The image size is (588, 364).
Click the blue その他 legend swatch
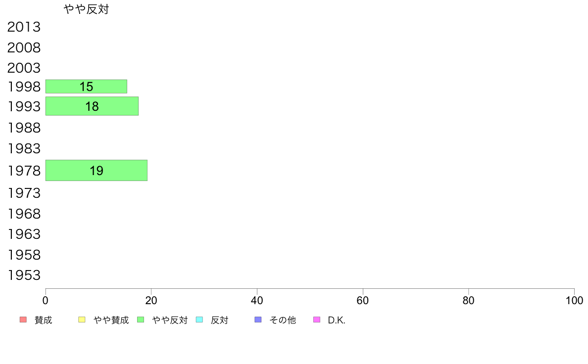tap(258, 319)
